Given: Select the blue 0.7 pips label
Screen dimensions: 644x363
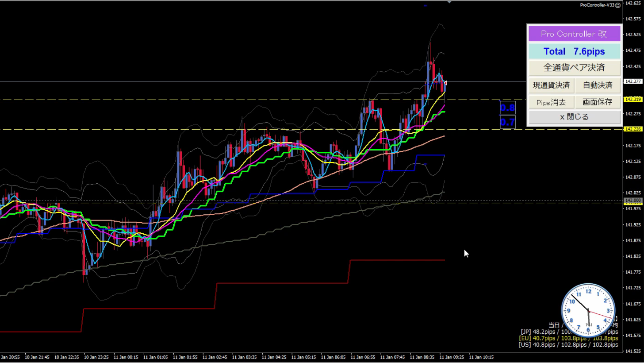Looking at the screenshot, I should pyautogui.click(x=508, y=122).
